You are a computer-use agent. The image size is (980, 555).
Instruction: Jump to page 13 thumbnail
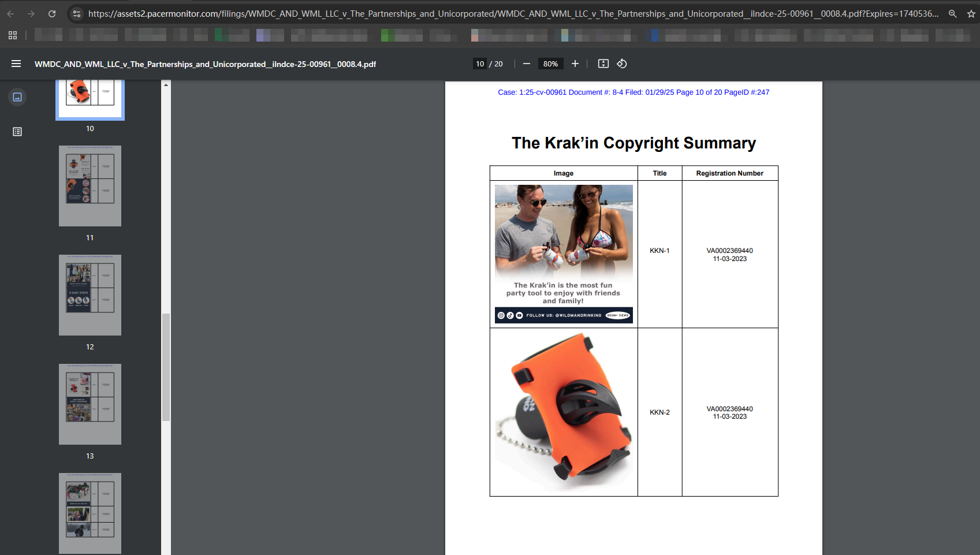pos(90,404)
